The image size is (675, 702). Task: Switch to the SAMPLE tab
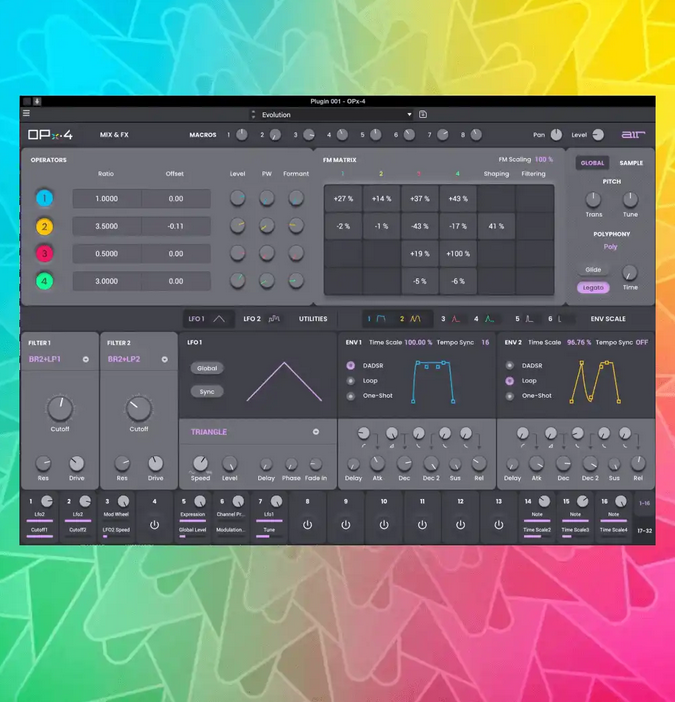(x=631, y=163)
